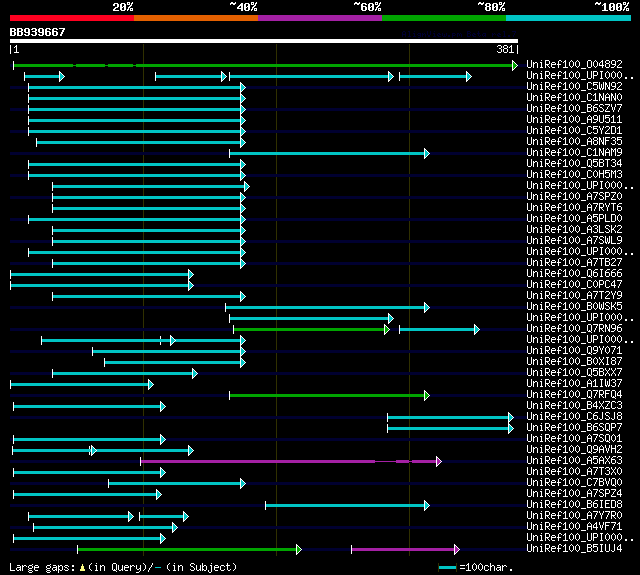
Task: Select the UniRef100_A7SWL9 label
Action: tap(574, 241)
